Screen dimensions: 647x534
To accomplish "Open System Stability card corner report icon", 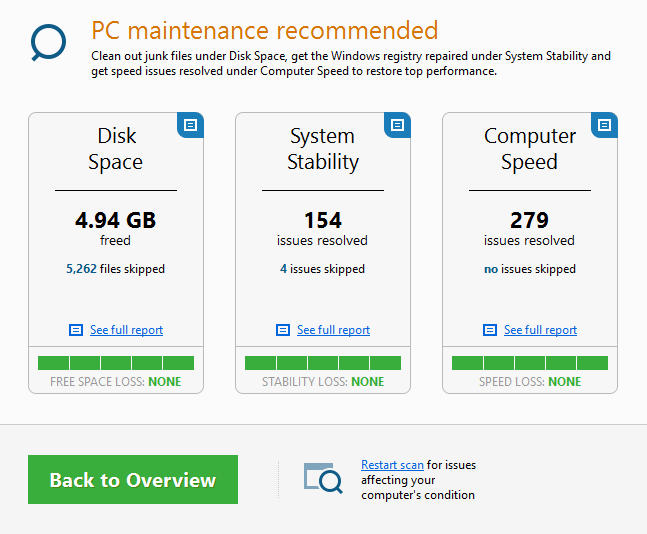I will coord(397,125).
